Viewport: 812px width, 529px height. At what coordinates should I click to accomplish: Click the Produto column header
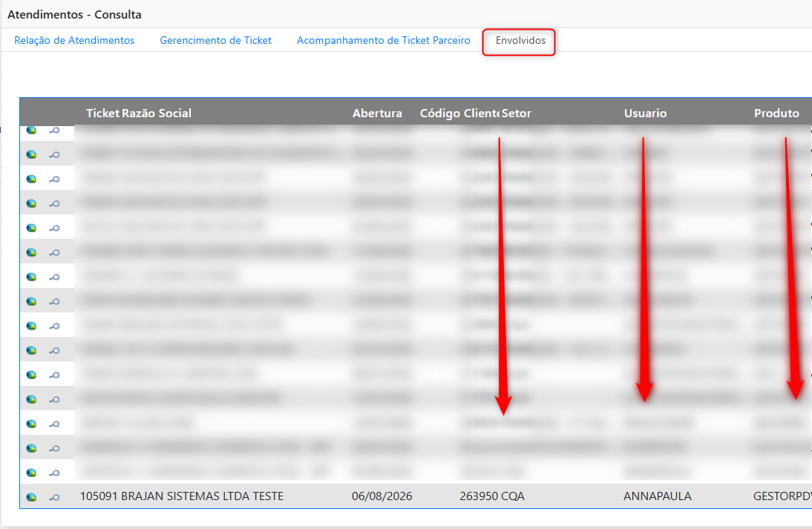[x=776, y=114]
